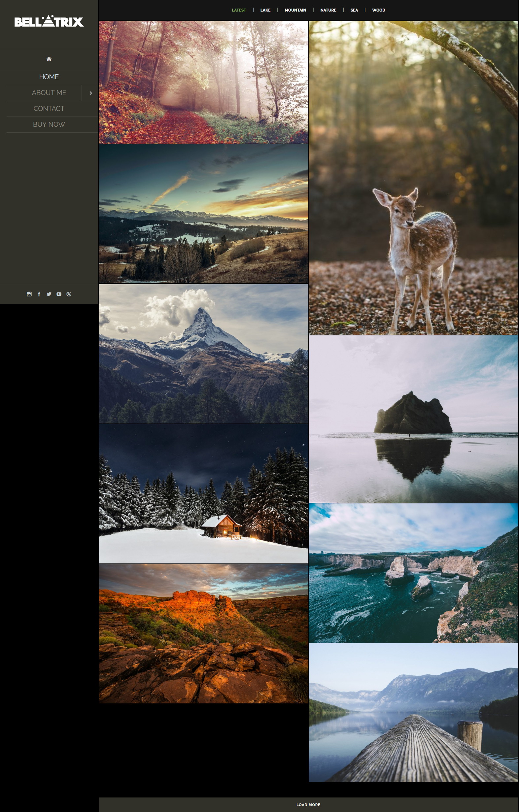Viewport: 519px width, 812px height.
Task: Open the Dribbble social icon
Action: [x=69, y=294]
